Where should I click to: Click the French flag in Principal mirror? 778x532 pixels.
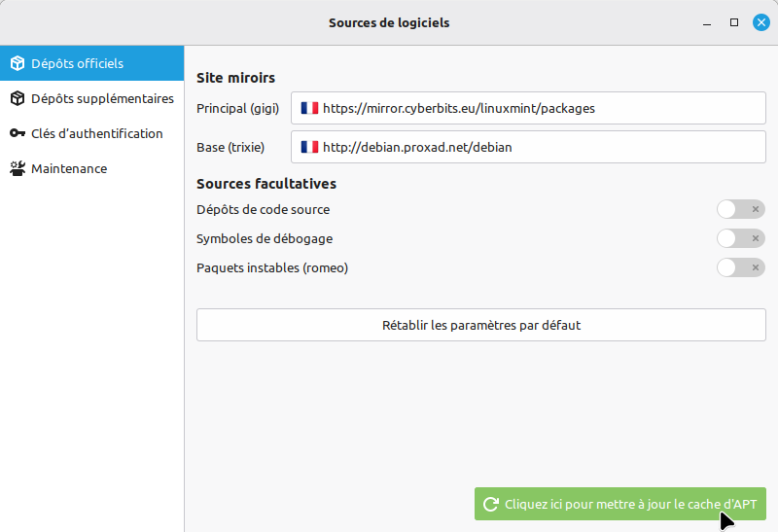[x=310, y=109]
